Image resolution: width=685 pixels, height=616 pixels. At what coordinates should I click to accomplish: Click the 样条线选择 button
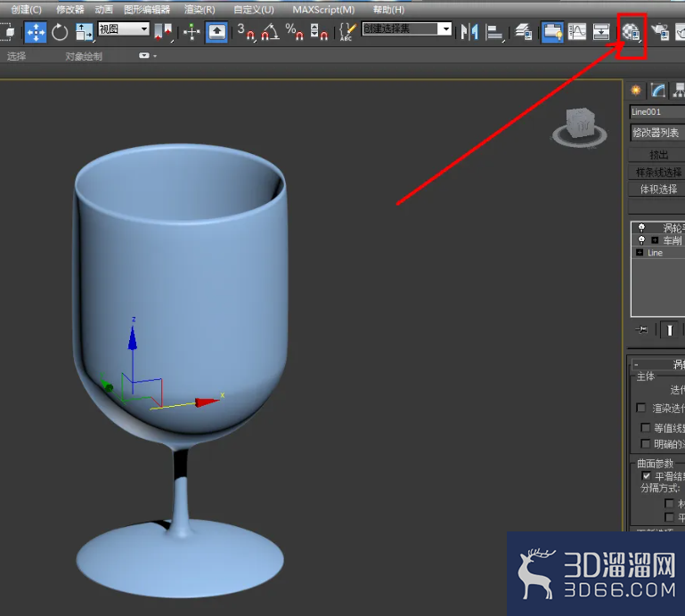(657, 172)
